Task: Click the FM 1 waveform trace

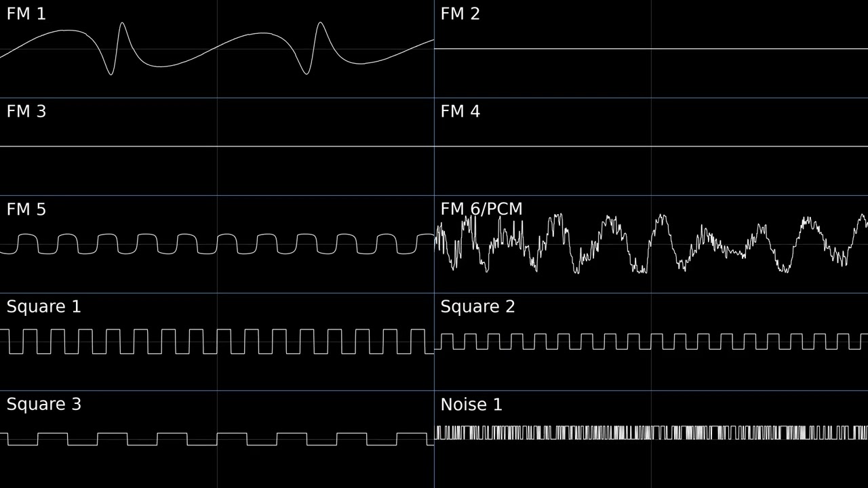Action: 217,49
